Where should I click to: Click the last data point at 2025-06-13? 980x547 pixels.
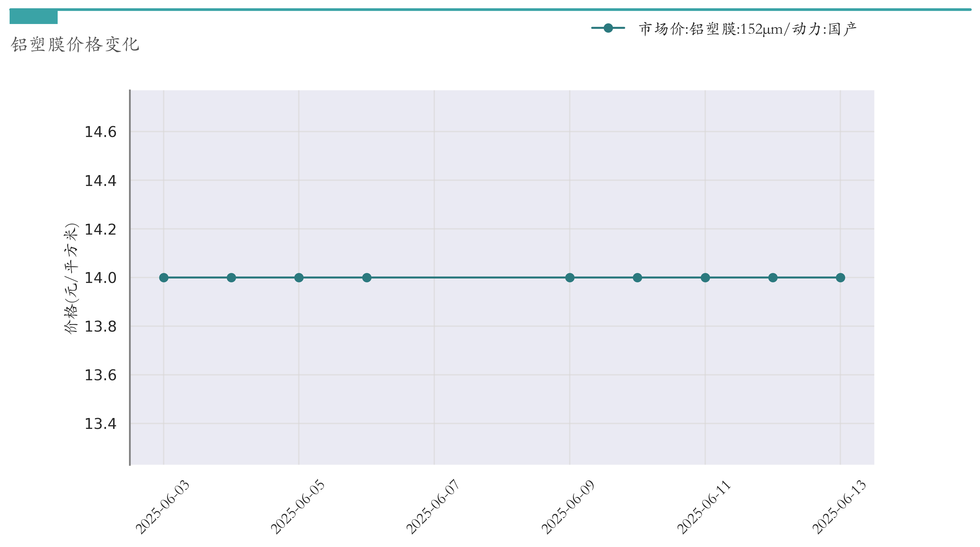[x=840, y=278]
